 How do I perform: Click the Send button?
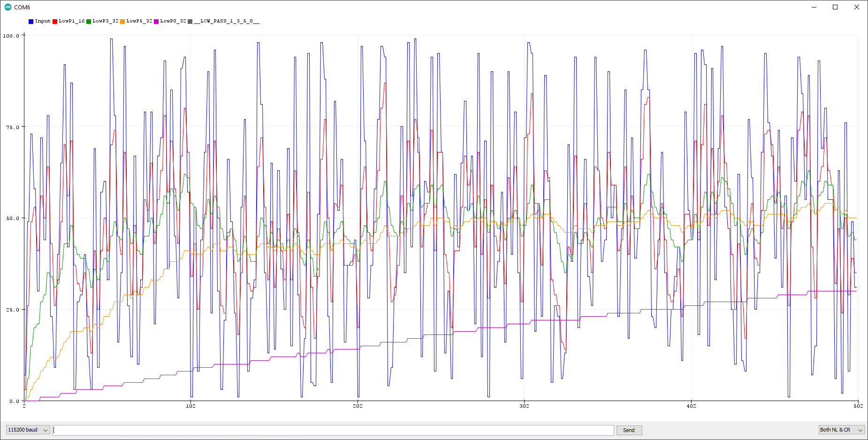point(629,430)
